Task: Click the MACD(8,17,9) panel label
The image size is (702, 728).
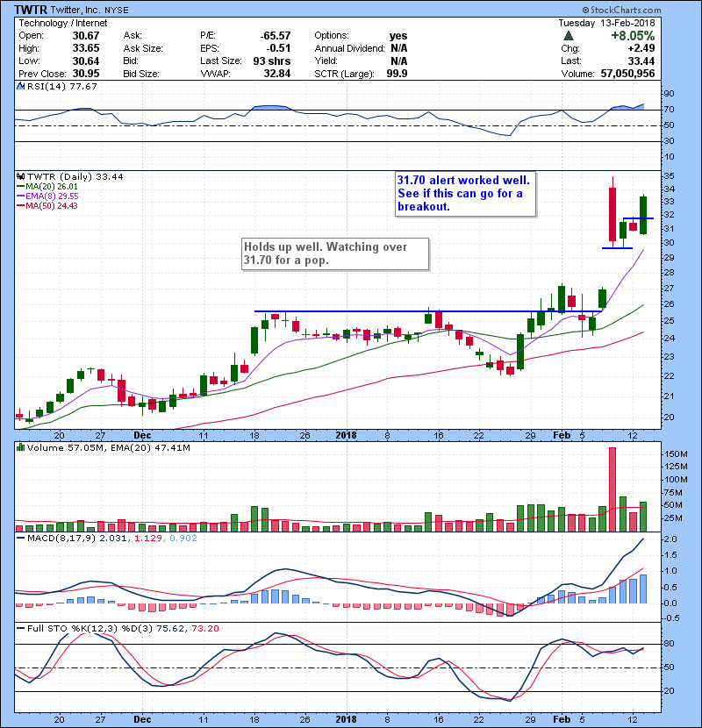Action: [61, 539]
